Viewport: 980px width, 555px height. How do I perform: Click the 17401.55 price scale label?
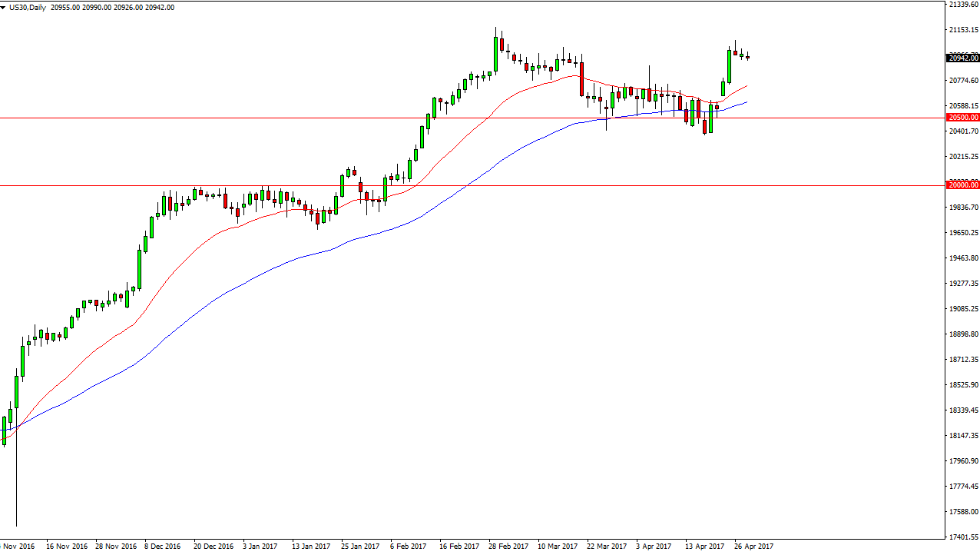tap(962, 537)
